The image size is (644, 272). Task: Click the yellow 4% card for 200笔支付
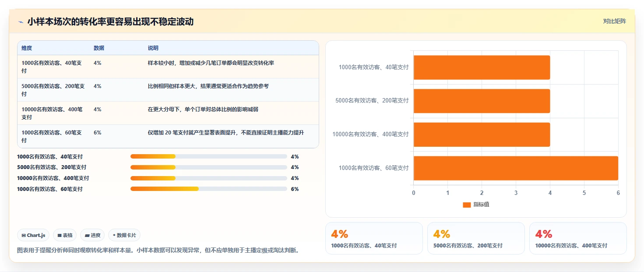pos(476,238)
